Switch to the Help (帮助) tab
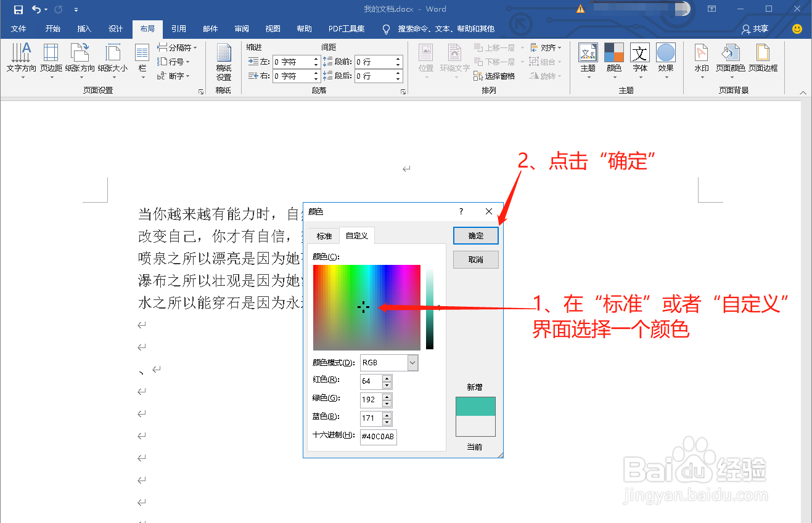Screen dimensions: 812x523 pyautogui.click(x=305, y=29)
